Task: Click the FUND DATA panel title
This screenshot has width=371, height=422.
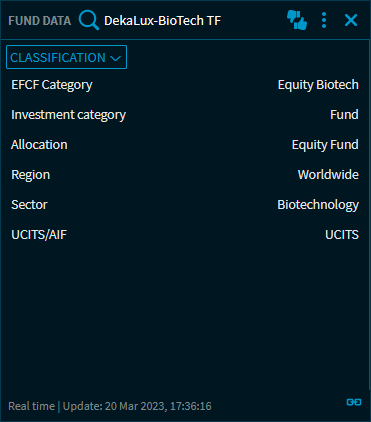Action: (x=40, y=21)
